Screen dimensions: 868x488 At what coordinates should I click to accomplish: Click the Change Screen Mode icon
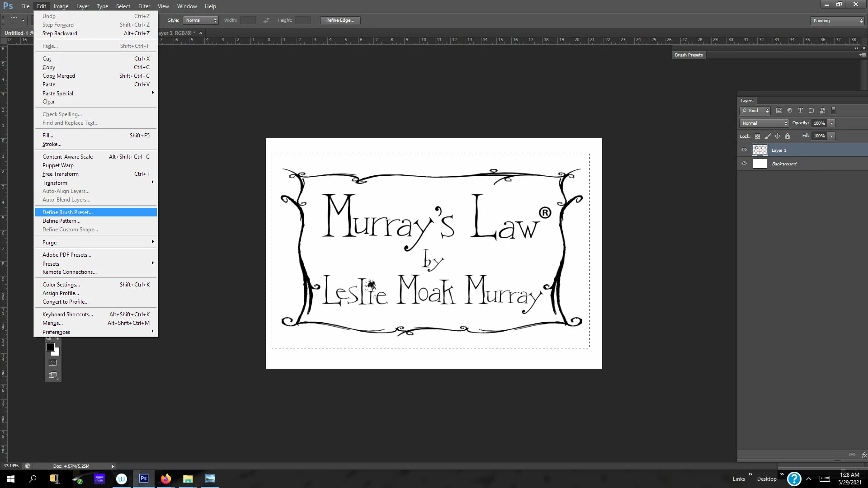point(53,375)
